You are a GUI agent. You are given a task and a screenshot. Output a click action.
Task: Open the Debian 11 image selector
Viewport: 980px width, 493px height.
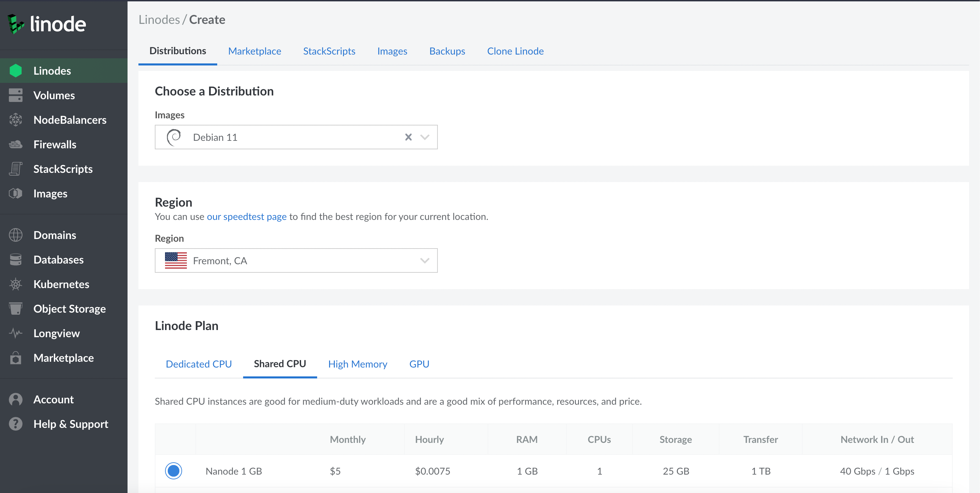(x=296, y=137)
